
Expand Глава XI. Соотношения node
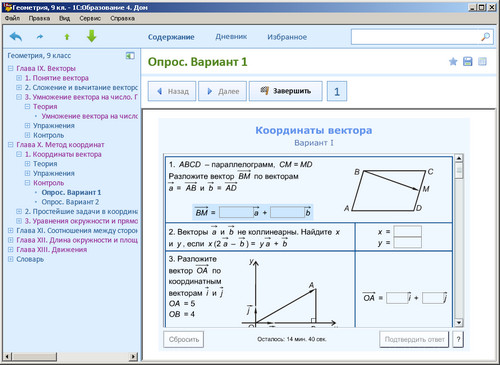(x=10, y=230)
